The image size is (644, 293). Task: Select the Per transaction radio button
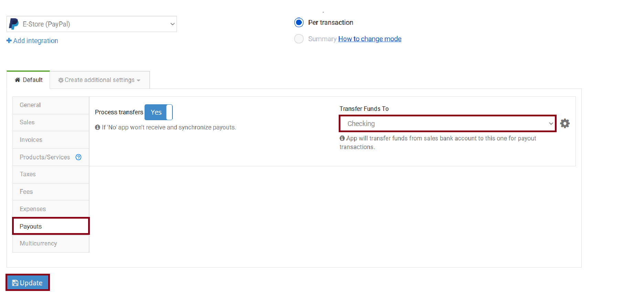point(299,22)
